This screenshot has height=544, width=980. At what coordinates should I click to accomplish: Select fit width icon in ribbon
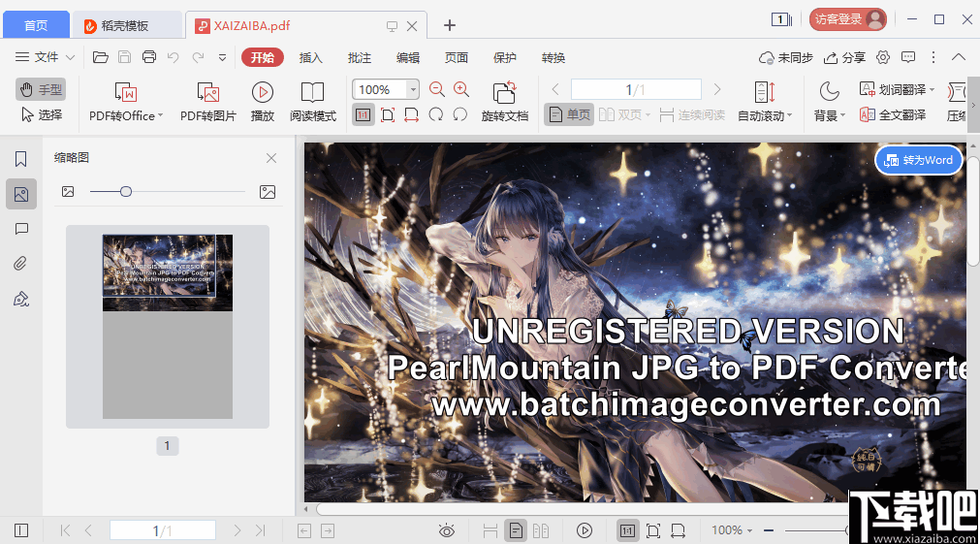[411, 115]
